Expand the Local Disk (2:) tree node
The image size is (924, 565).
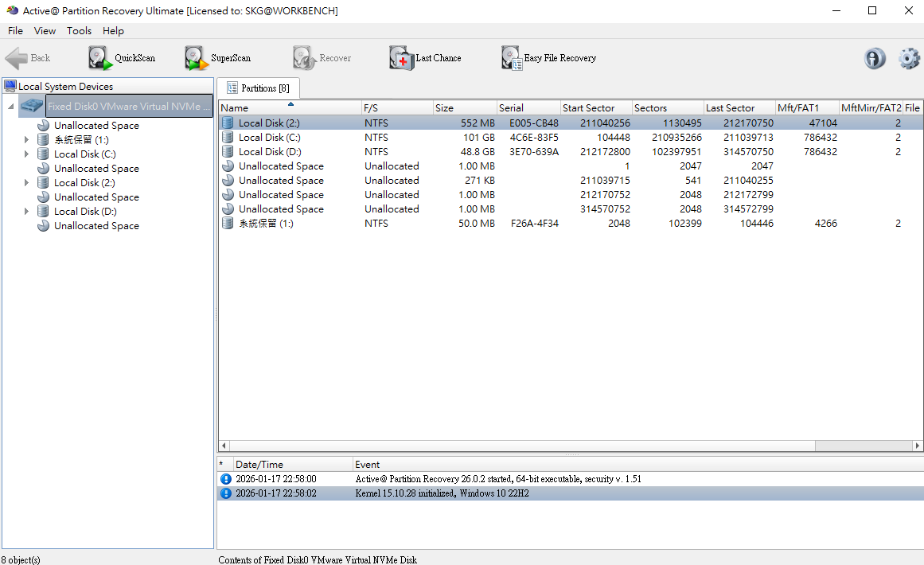click(26, 183)
